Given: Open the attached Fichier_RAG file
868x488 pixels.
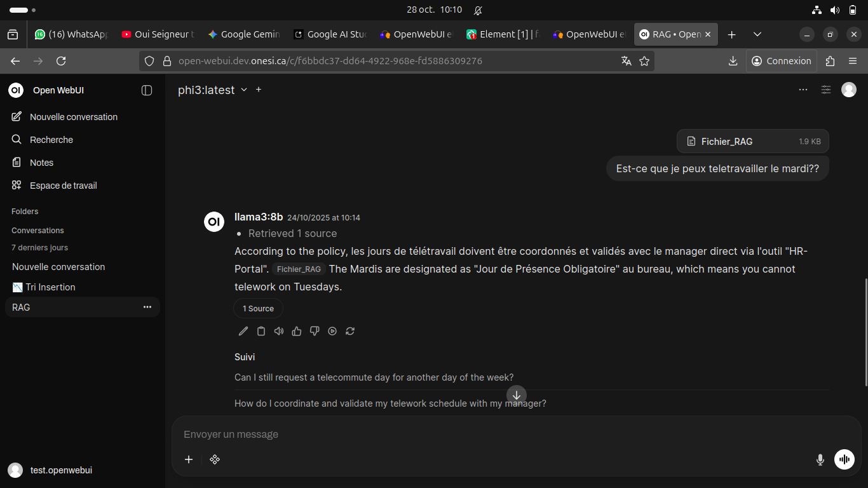Looking at the screenshot, I should coord(752,142).
